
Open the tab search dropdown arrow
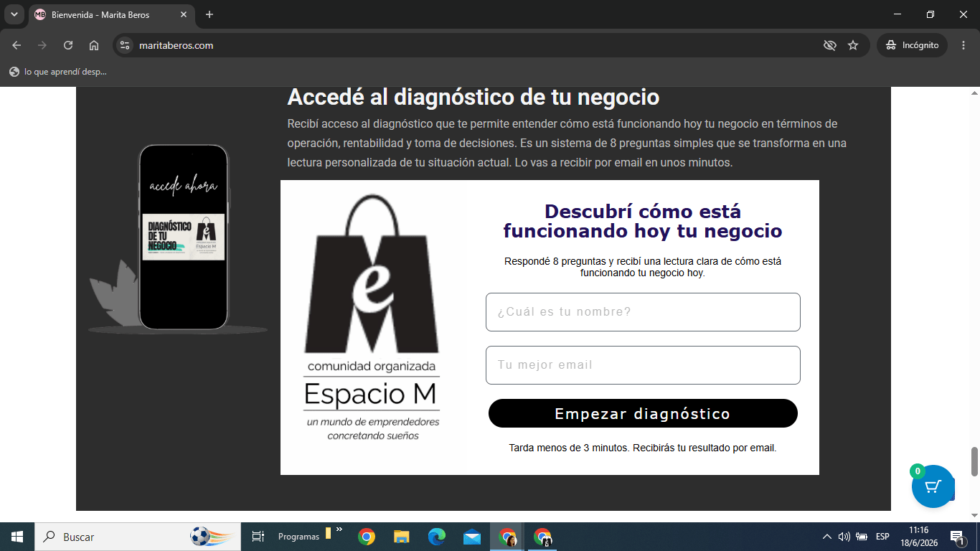coord(14,14)
